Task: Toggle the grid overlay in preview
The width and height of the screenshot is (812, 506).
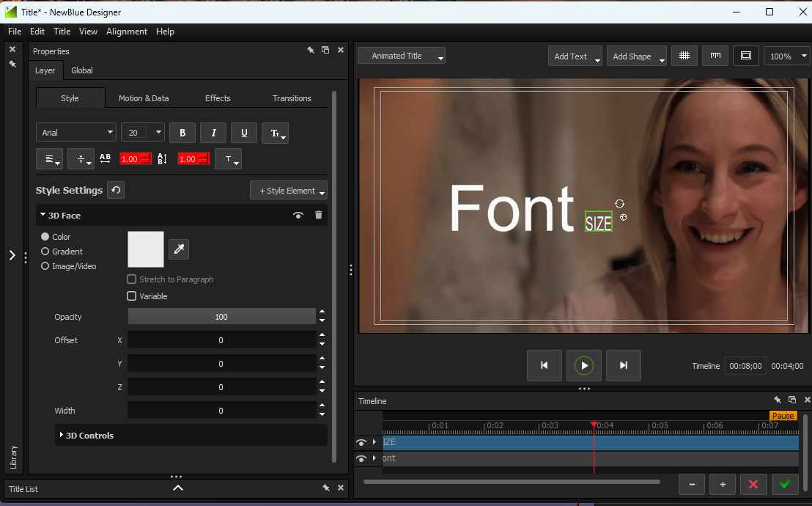Action: (684, 56)
